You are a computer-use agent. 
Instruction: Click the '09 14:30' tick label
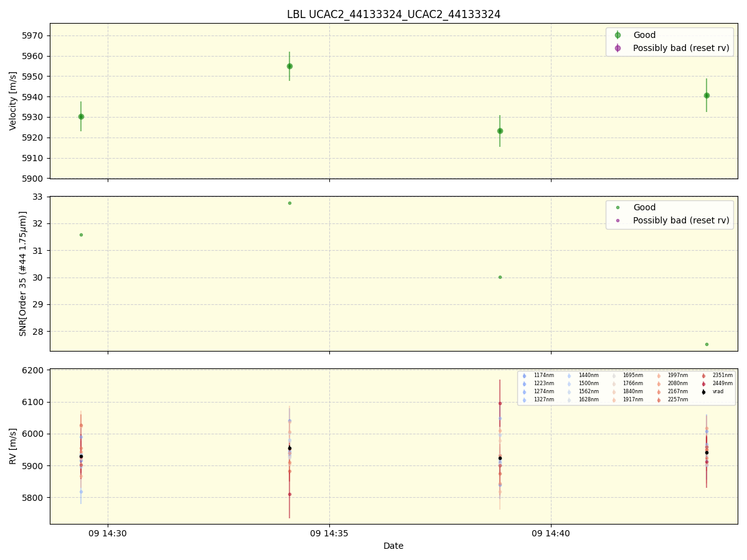(x=108, y=533)
